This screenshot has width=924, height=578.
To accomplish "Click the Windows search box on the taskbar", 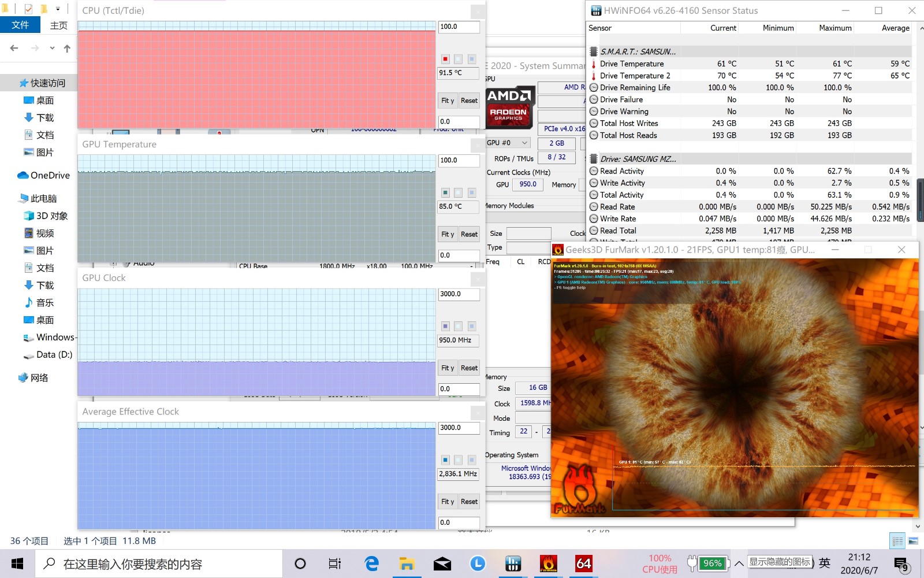I will coord(159,564).
